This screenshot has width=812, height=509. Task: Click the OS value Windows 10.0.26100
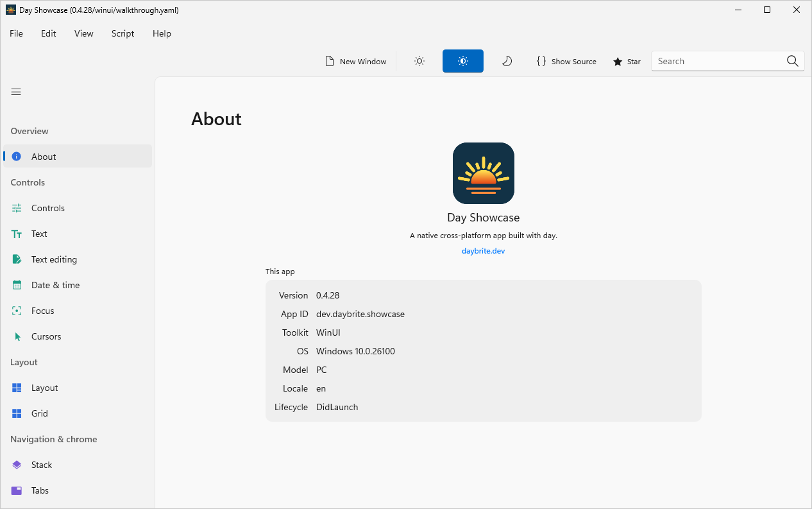click(x=355, y=351)
